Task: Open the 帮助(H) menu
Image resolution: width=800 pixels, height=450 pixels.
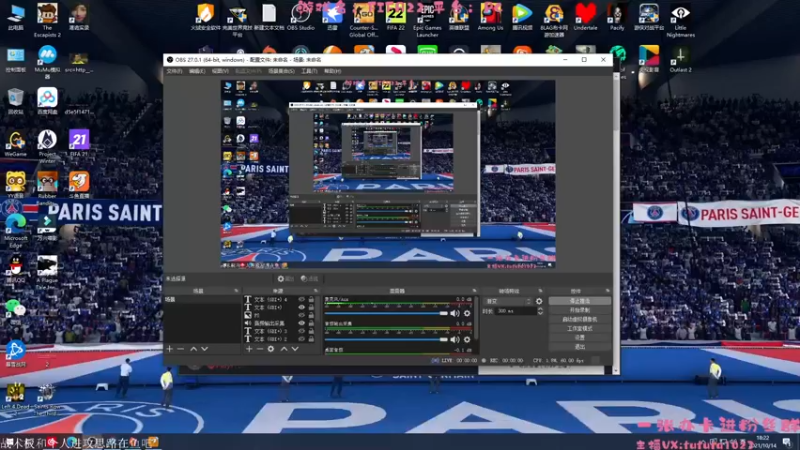Action: (x=333, y=71)
